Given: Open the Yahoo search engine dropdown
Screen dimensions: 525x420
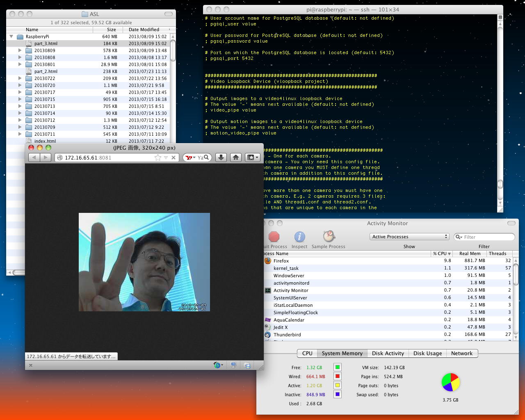Looking at the screenshot, I should (x=190, y=157).
